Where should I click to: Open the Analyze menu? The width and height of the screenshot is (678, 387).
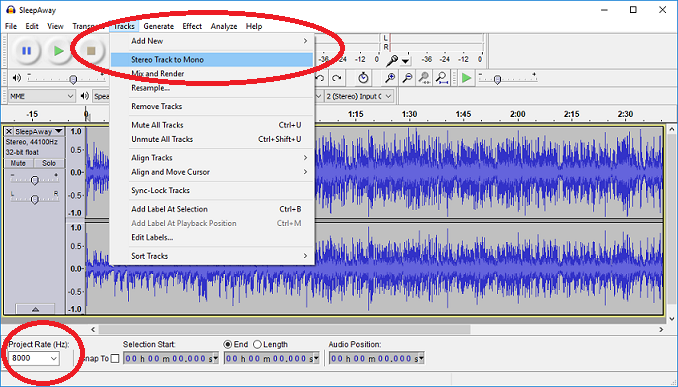224,26
